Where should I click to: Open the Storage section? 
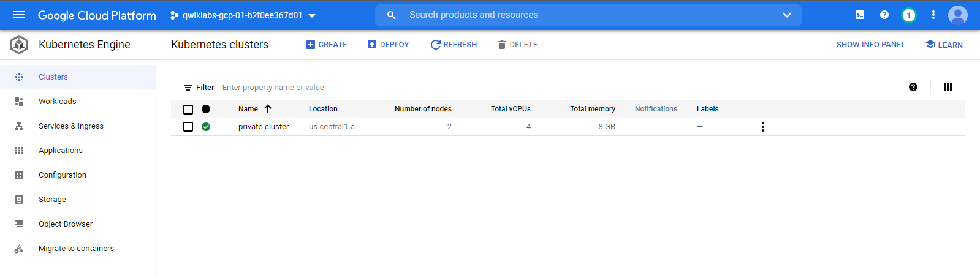coord(78,200)
